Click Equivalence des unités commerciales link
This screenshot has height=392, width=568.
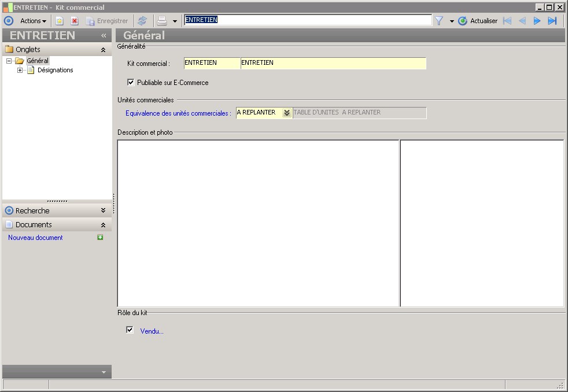178,113
